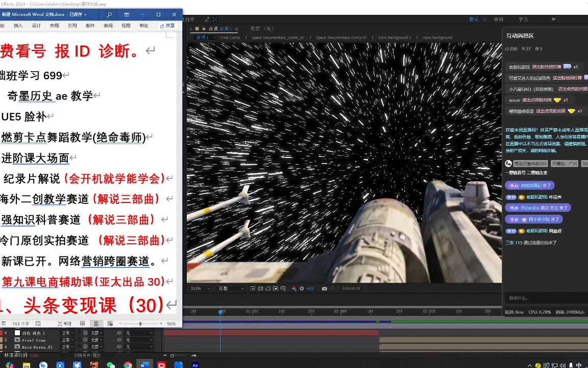Open the 布局 tab in Word
This screenshot has width=588, height=368.
pyautogui.click(x=55, y=26)
